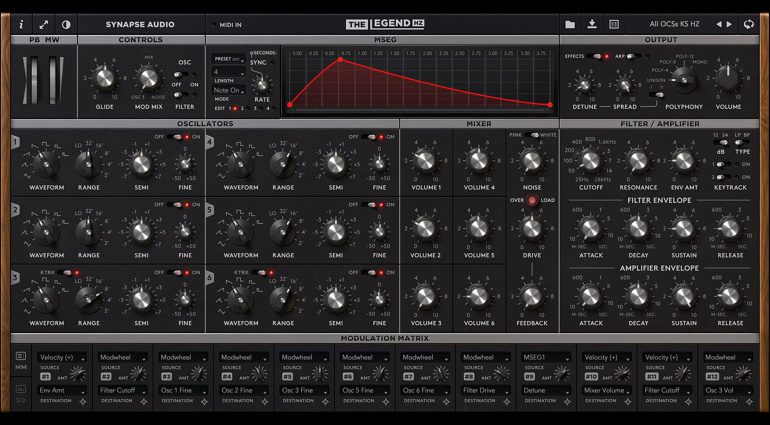Click the pitch bend PB wheel
Viewport: 770px width, 425px height.
[x=33, y=80]
